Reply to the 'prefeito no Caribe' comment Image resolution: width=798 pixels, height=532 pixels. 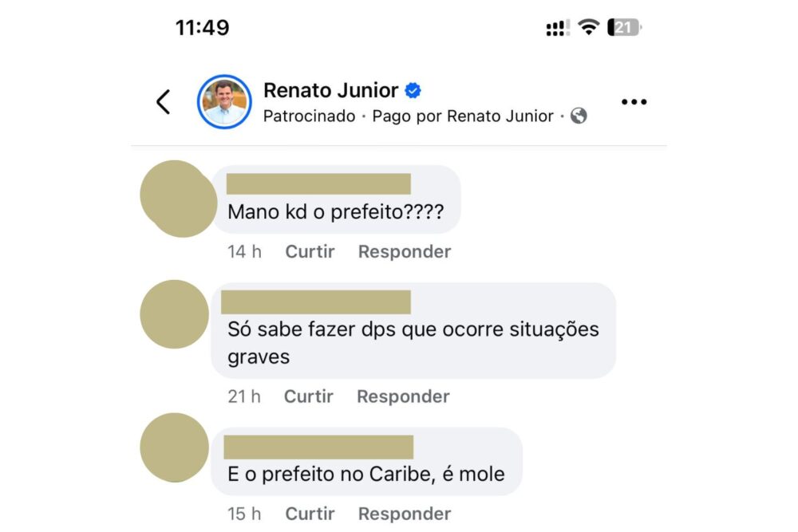405,514
